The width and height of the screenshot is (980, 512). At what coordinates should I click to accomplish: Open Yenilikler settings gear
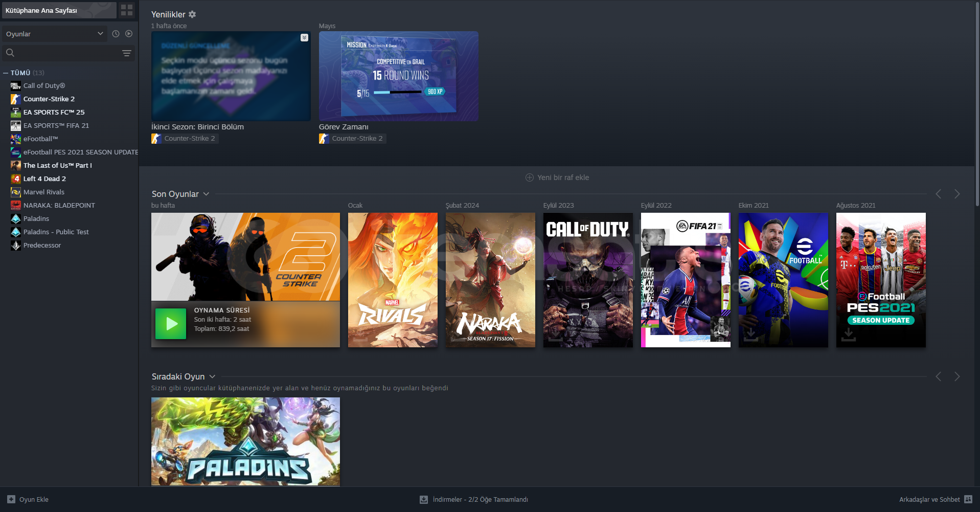click(x=192, y=14)
